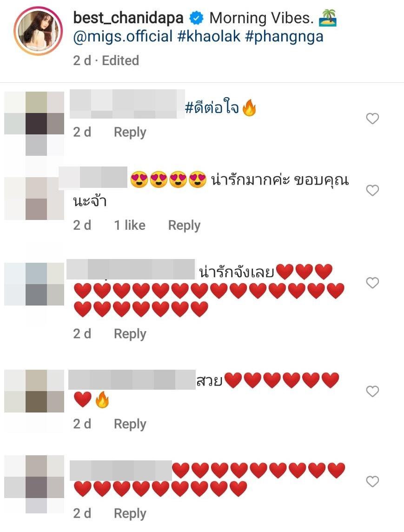This screenshot has width=404, height=532.
Task: Like the น่ารักจังเลย comment
Action: coord(372,283)
